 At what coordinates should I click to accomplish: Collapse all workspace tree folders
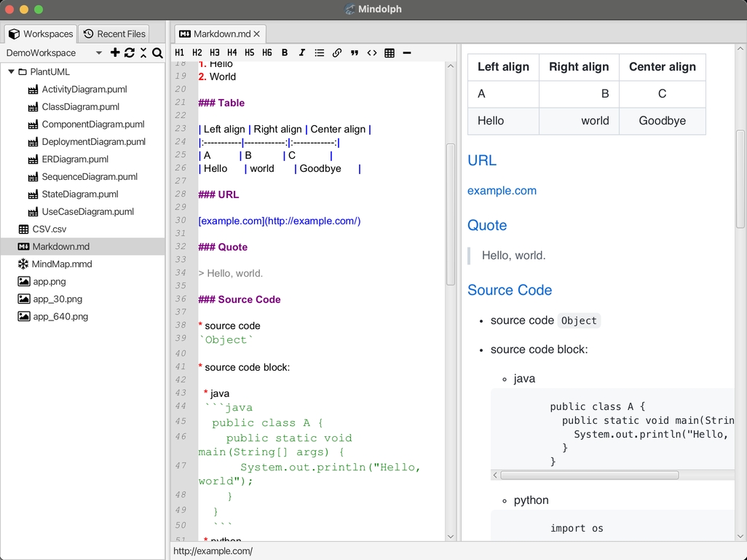[143, 52]
